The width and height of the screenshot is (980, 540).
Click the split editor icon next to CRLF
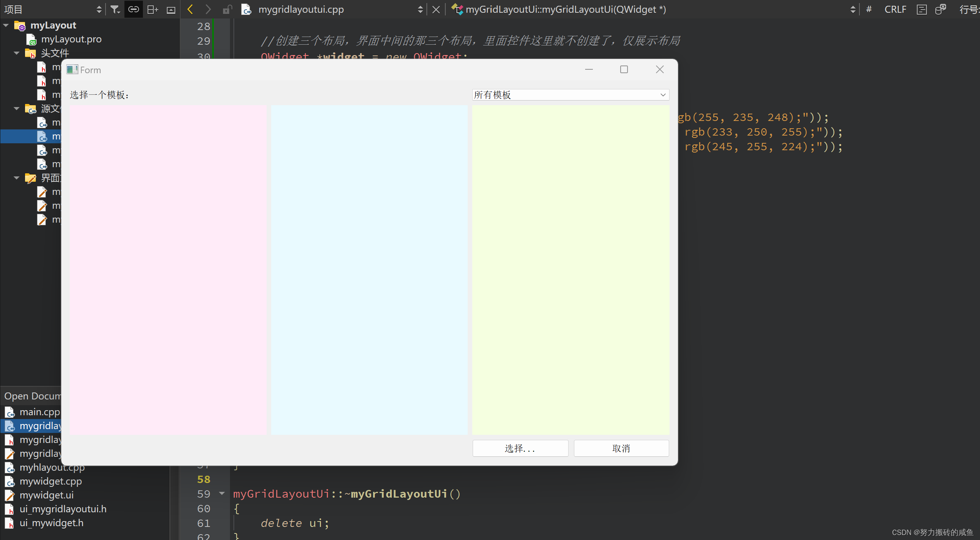click(921, 9)
